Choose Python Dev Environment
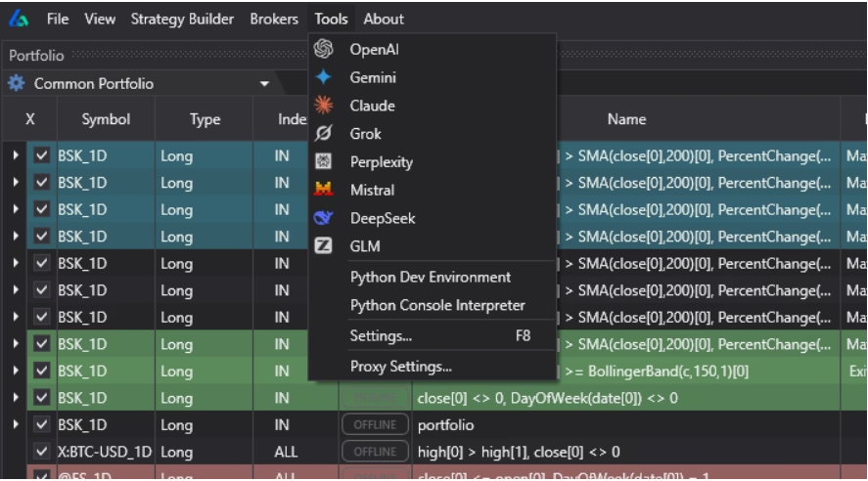Image resolution: width=868 pixels, height=481 pixels. pos(431,277)
